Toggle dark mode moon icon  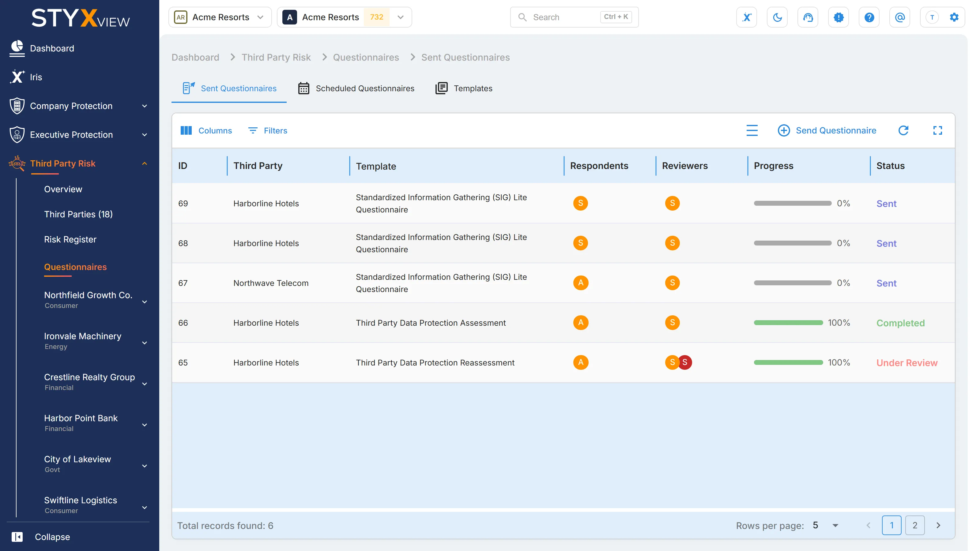tap(777, 17)
